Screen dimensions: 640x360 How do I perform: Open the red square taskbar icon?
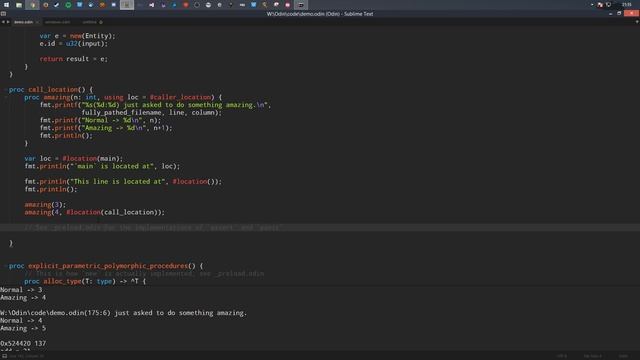pos(186,5)
